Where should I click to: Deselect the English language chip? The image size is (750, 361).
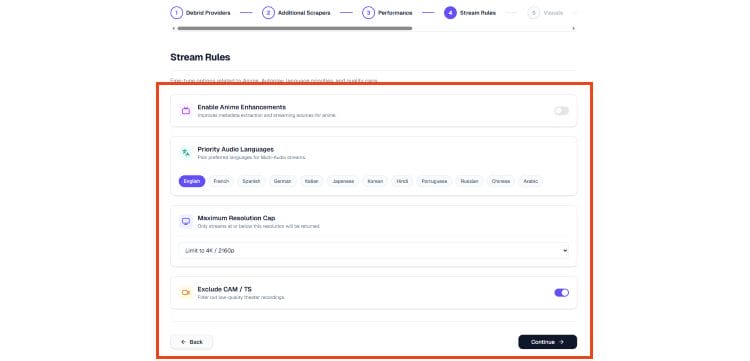coord(192,181)
